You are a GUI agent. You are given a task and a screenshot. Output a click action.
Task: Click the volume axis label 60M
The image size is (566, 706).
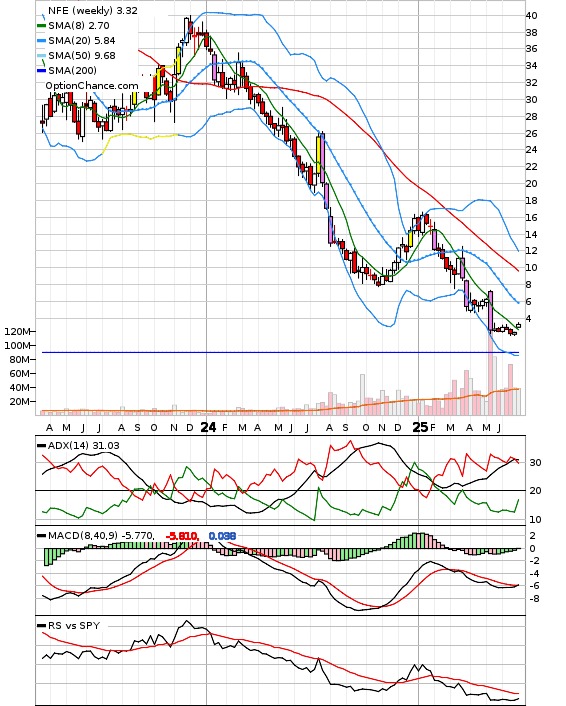click(x=20, y=374)
